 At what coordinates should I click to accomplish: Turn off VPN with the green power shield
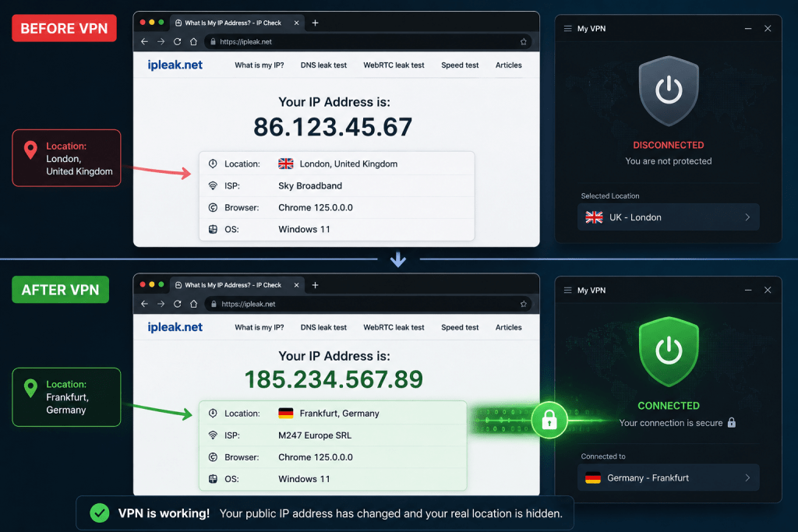(668, 351)
